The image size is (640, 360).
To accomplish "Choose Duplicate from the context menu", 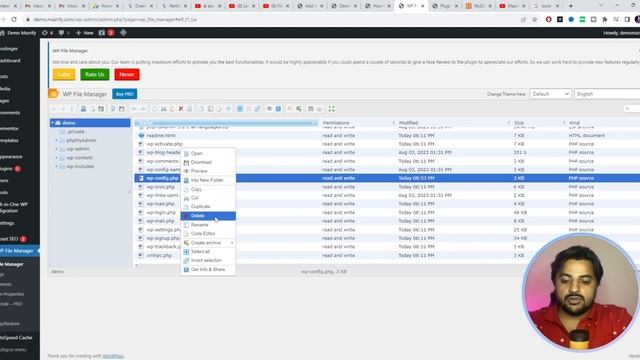I will coord(208,207).
